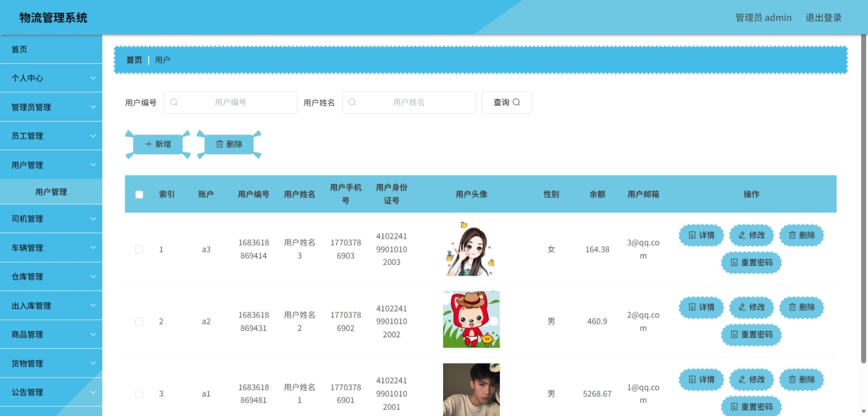Click balance value 5268.67
Viewport: 868px width, 416px height.
pyautogui.click(x=597, y=394)
